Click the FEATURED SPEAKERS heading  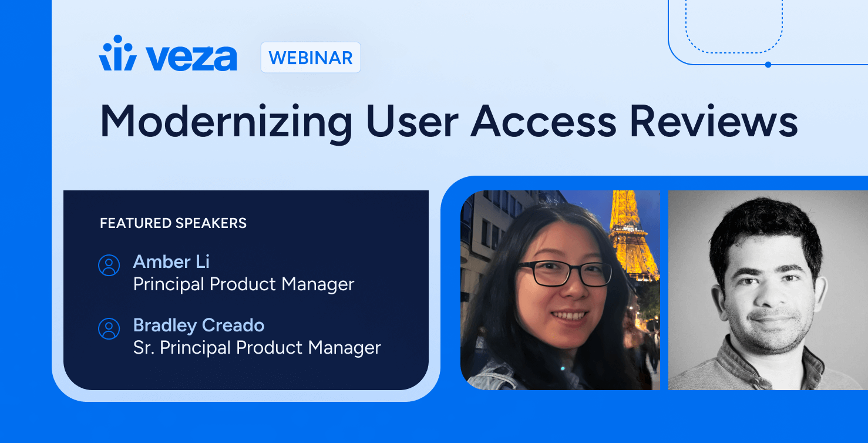point(173,223)
